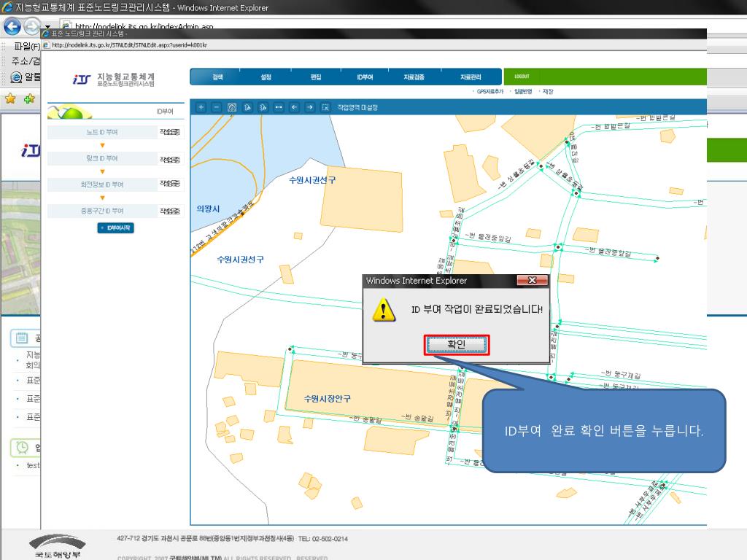This screenshot has height=560, width=747.
Task: Click the mouse illustration beside ID부여 header
Action: tap(70, 112)
